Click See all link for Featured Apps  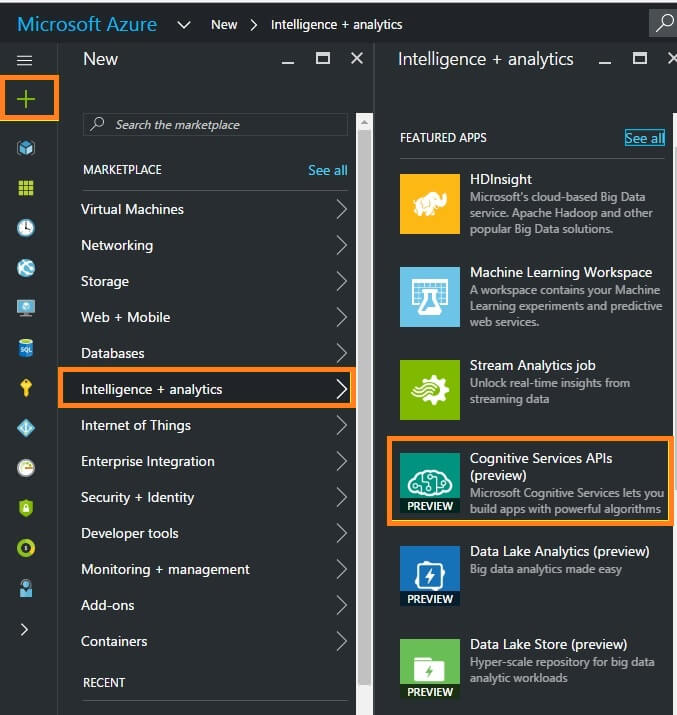click(644, 138)
